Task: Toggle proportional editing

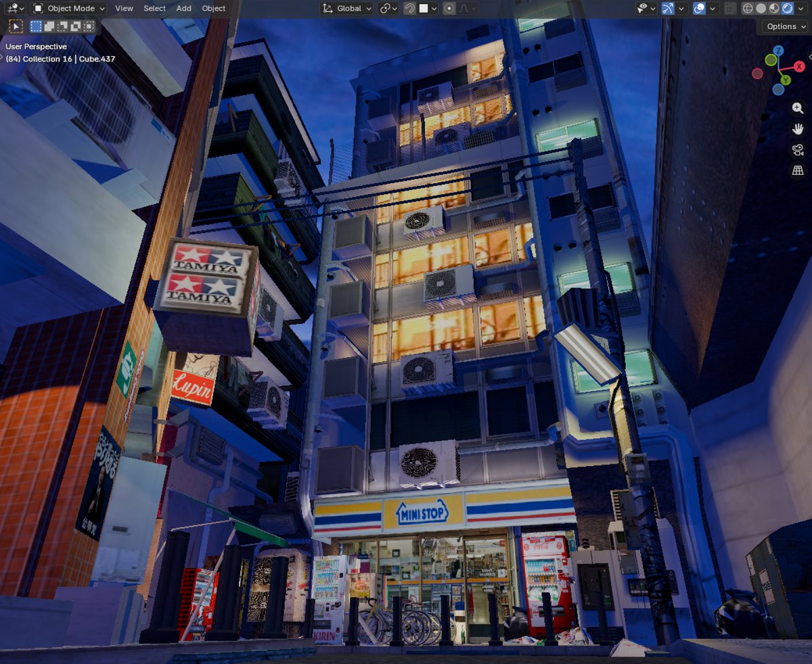Action: pyautogui.click(x=449, y=8)
